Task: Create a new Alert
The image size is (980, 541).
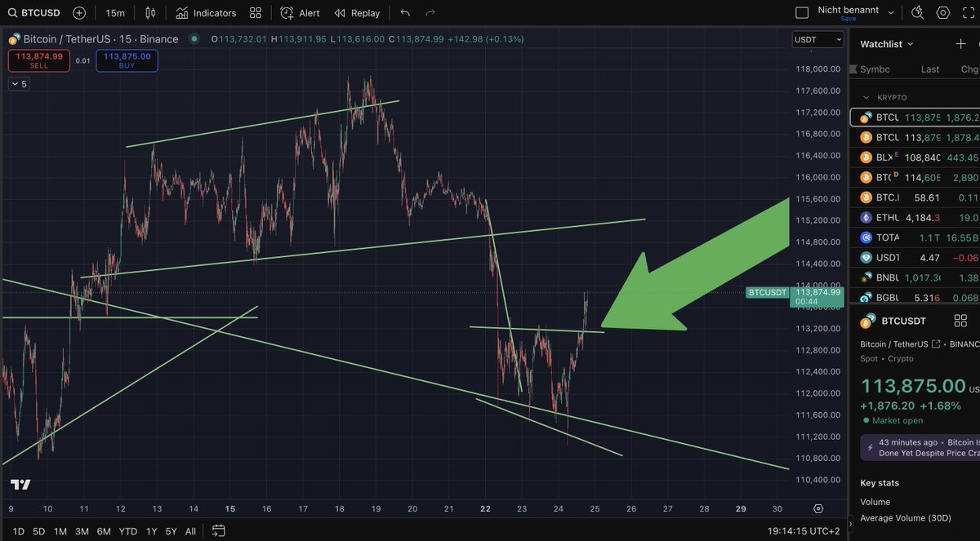Action: [x=300, y=13]
